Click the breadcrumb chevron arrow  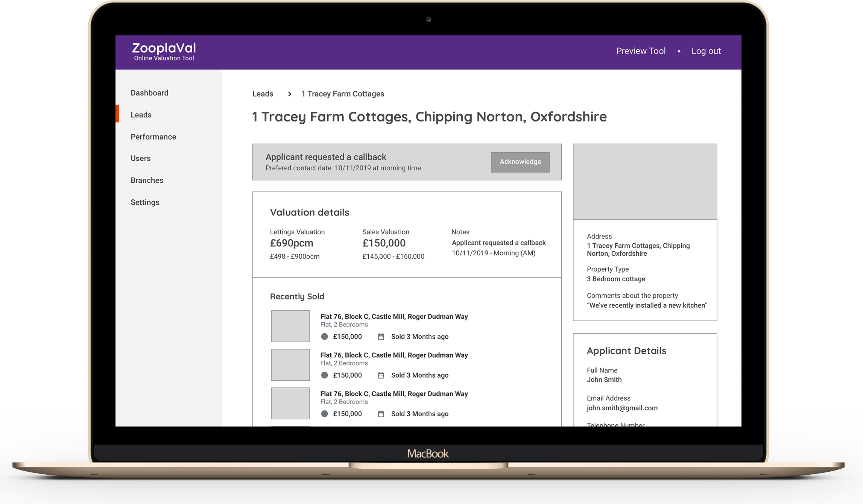click(x=289, y=94)
